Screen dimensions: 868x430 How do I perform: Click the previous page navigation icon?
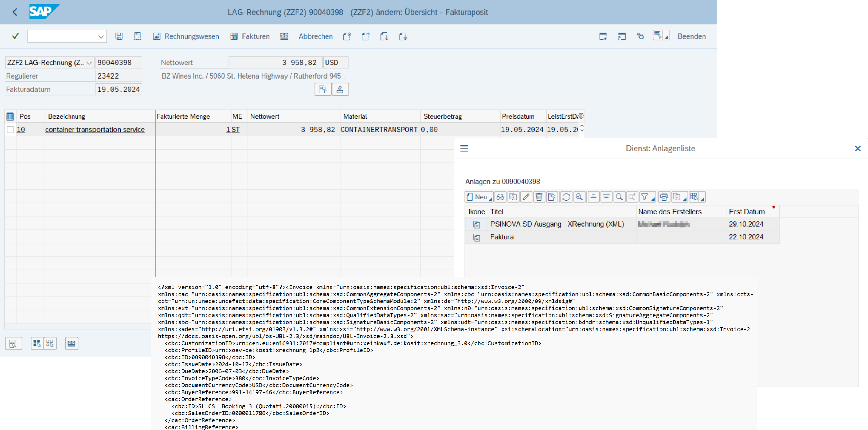coord(365,36)
